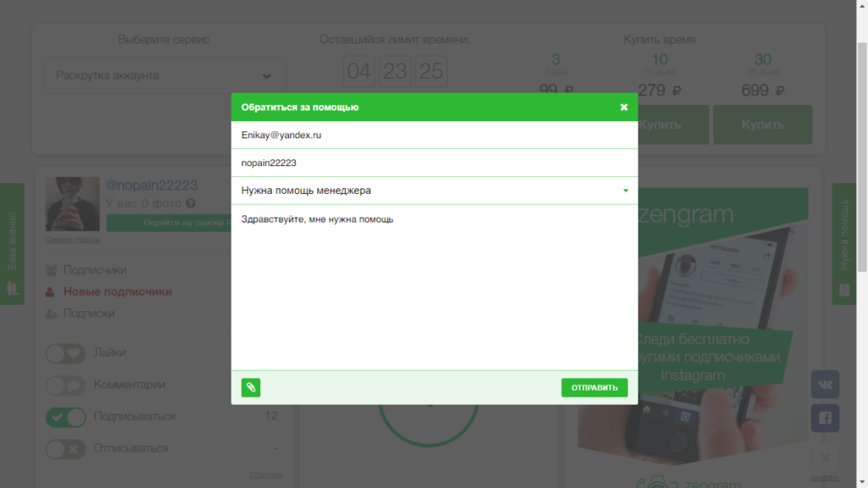Viewport: 868px width, 488px height.
Task: Click the message text area
Action: pos(435,287)
